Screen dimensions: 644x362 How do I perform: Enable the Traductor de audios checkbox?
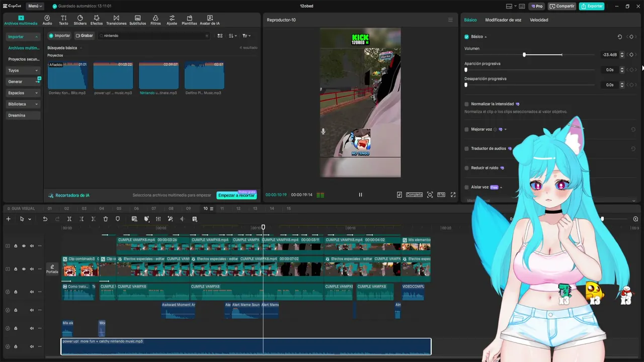point(466,149)
